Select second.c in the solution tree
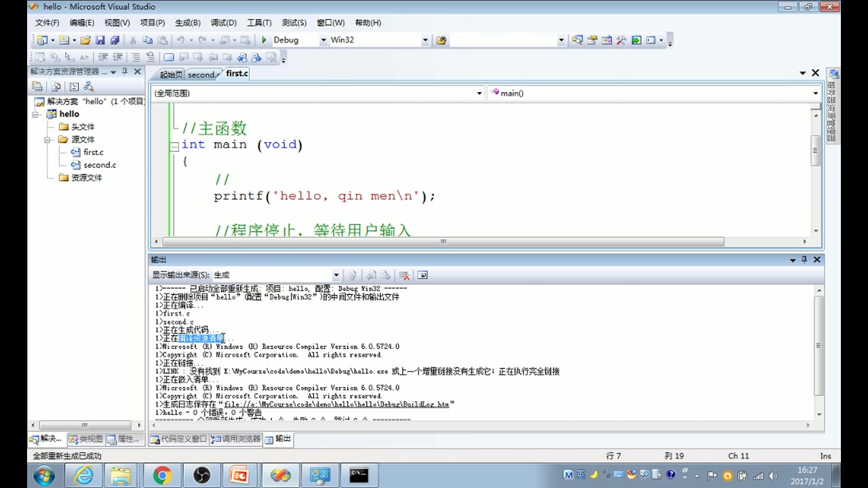Viewport: 868px width, 488px height. pyautogui.click(x=100, y=165)
